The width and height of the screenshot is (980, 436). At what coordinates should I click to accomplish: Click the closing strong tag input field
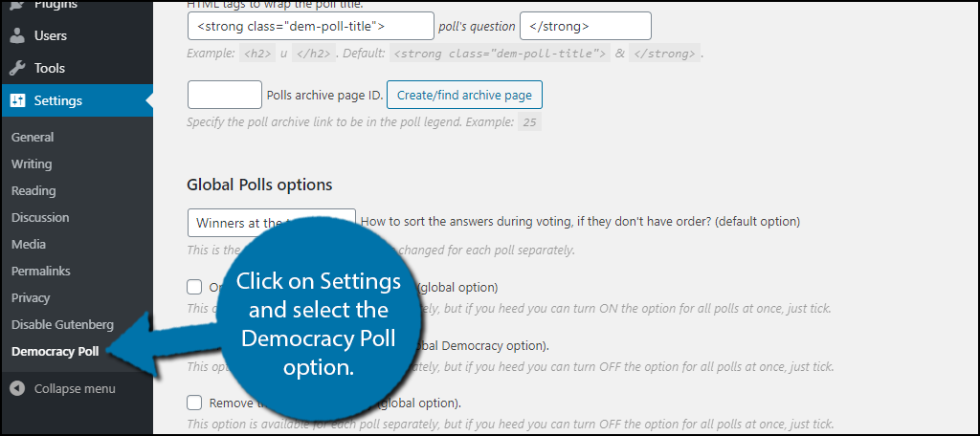[586, 26]
